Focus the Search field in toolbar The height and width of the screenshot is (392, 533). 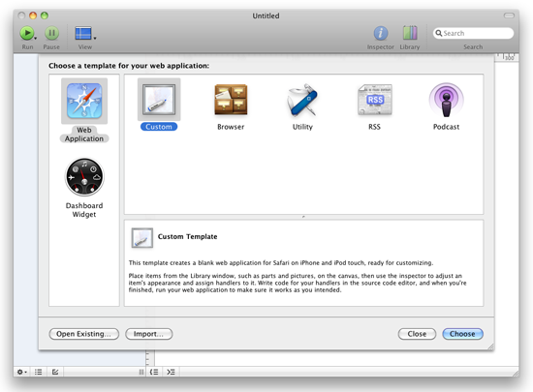pyautogui.click(x=473, y=33)
